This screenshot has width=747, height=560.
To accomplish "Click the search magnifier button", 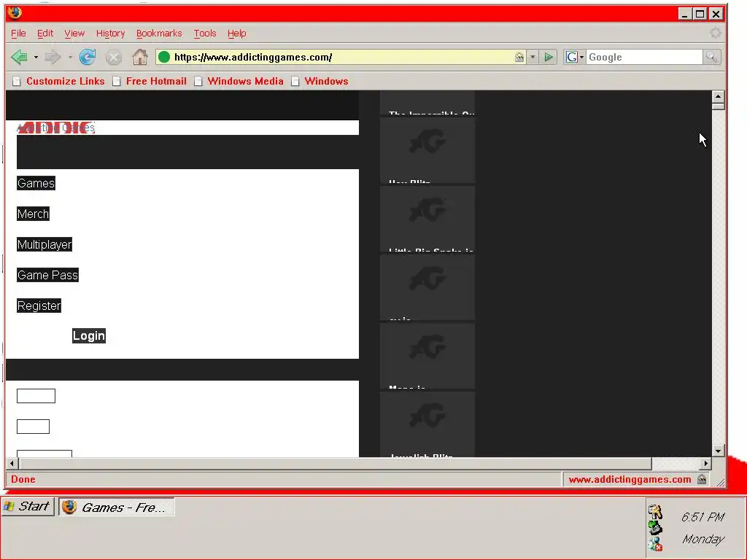I will 712,57.
